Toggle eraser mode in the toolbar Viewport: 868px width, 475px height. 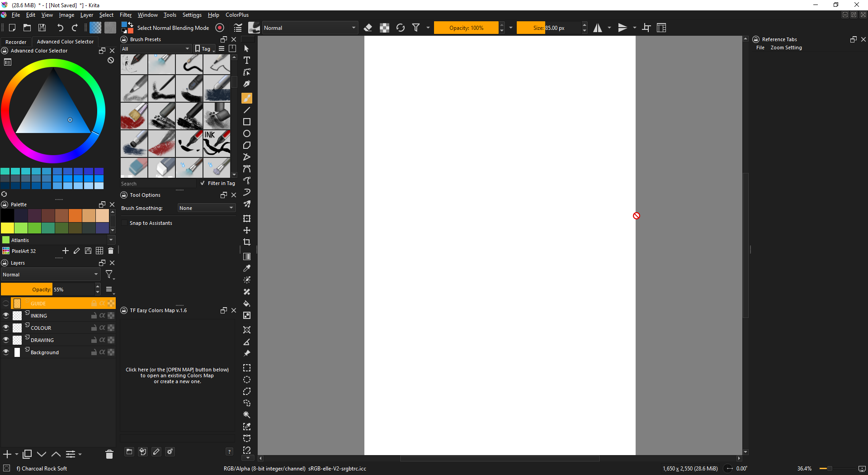pos(368,28)
